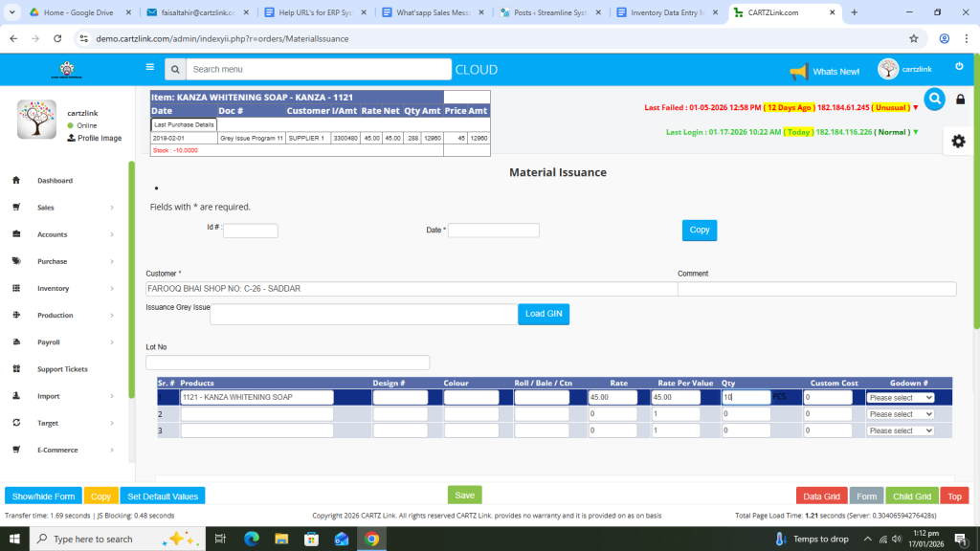Open Microsoft Edge from the taskbar
Screen dimensions: 980x551
pyautogui.click(x=252, y=540)
